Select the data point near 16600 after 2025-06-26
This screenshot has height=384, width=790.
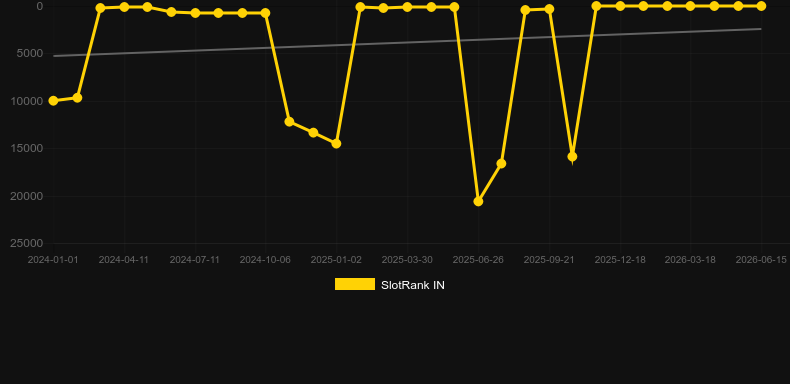pos(501,163)
